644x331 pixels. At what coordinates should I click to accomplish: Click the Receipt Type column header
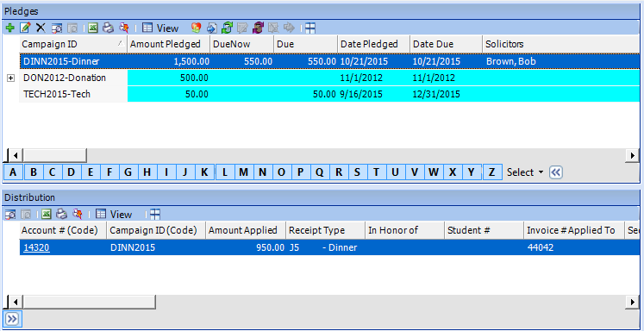tap(325, 230)
